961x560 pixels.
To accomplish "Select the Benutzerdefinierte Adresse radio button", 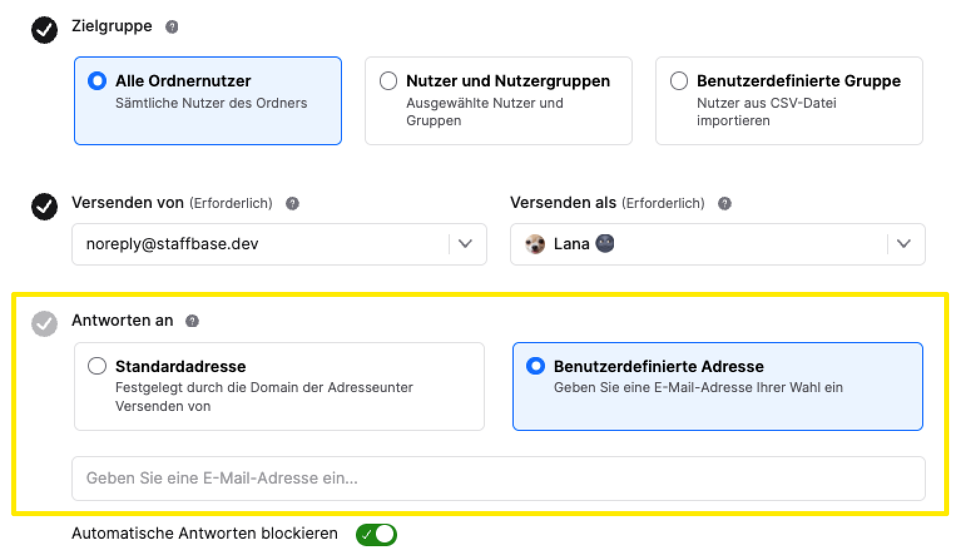I will point(536,366).
